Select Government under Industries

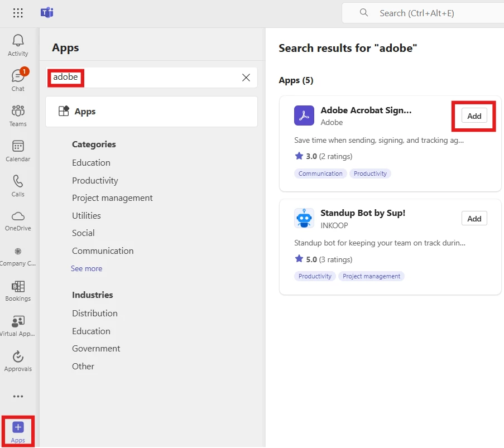(96, 349)
